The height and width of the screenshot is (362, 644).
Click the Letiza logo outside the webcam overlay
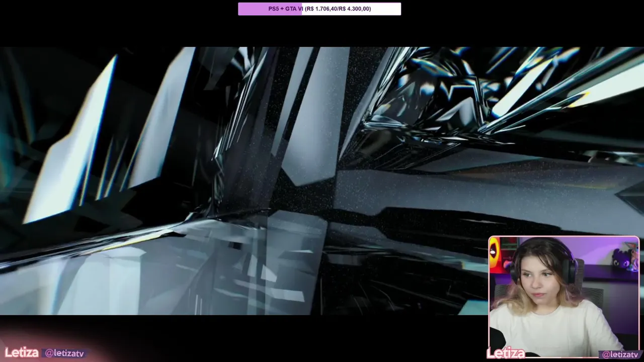coord(22,352)
